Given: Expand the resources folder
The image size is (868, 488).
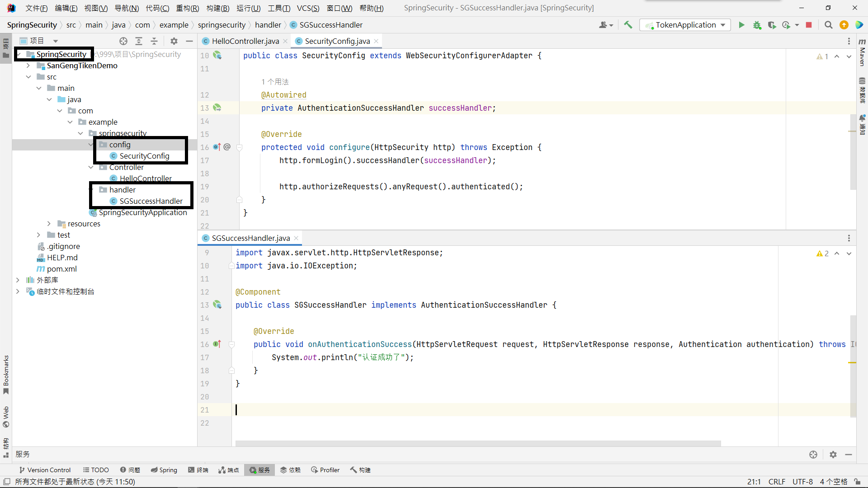Looking at the screenshot, I should tap(49, 224).
